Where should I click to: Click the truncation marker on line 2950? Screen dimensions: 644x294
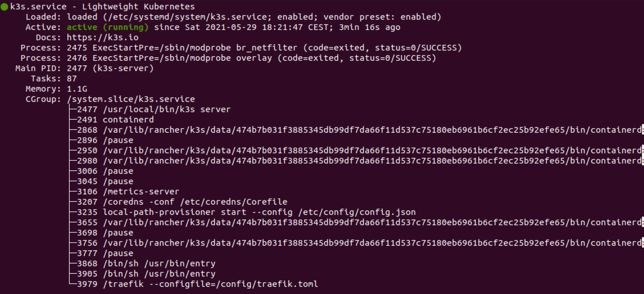tap(643, 150)
